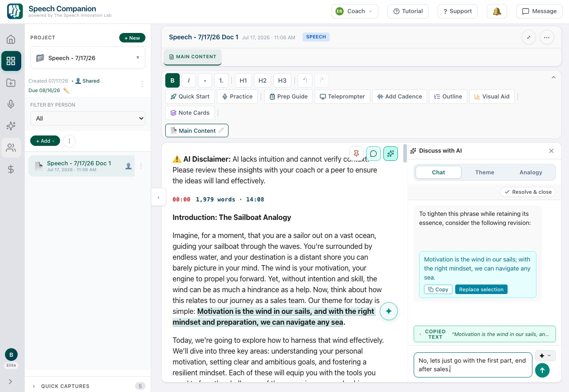Open the Message button
The height and width of the screenshot is (392, 569).
(539, 11)
